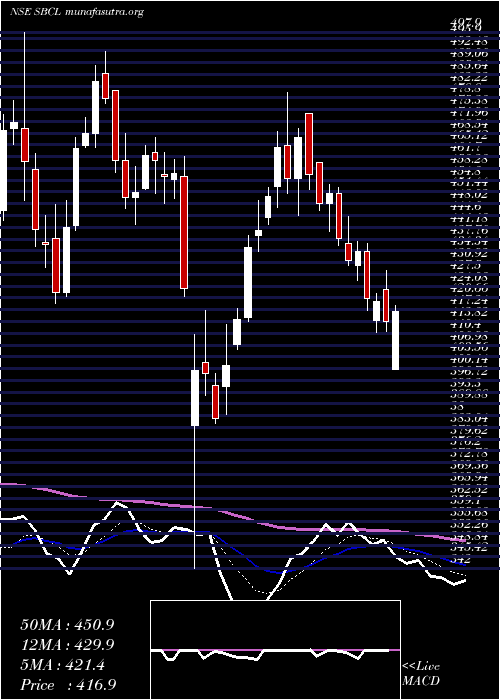Click the NSE SBCL chart title

[x=76, y=12]
